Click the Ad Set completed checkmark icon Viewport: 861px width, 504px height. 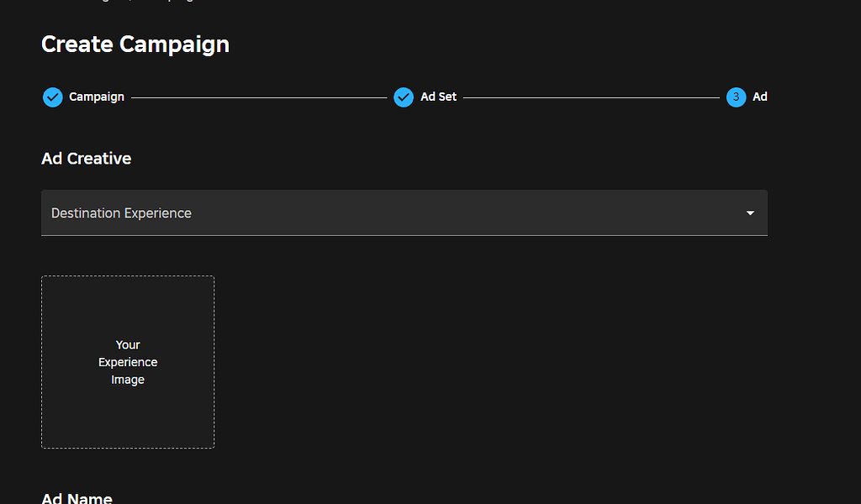click(x=404, y=97)
